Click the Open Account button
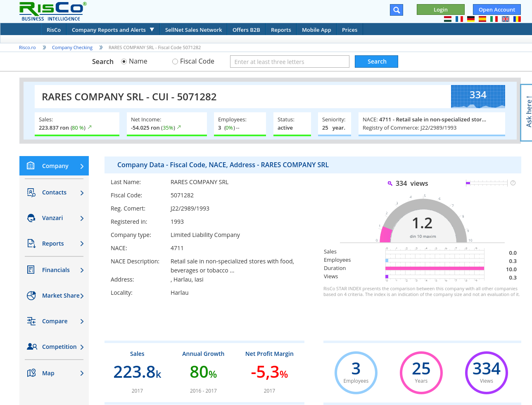 [x=497, y=9]
